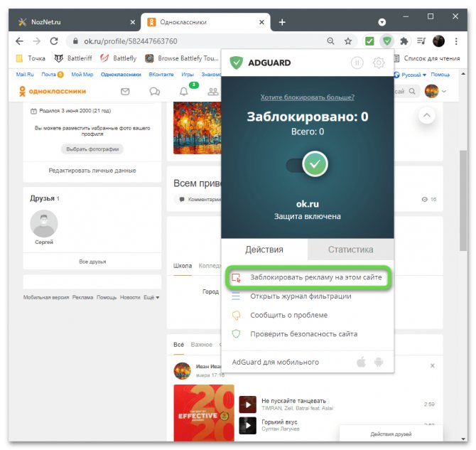Open 'Открыть журнал фильтрации' entry
This screenshot has height=450, width=476.
click(x=301, y=296)
